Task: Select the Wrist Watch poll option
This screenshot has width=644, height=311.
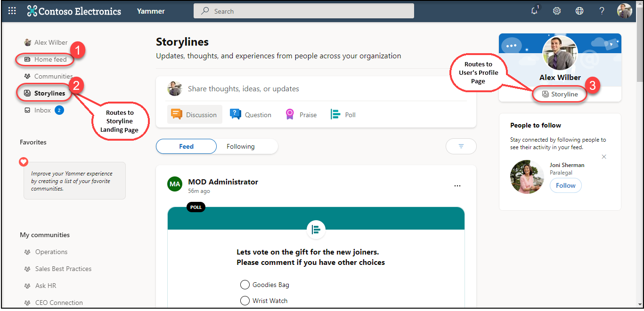Action: pyautogui.click(x=245, y=301)
